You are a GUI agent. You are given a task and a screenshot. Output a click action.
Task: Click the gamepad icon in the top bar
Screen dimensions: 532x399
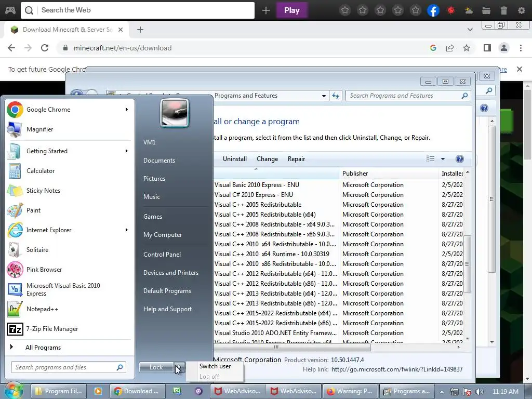[10, 10]
